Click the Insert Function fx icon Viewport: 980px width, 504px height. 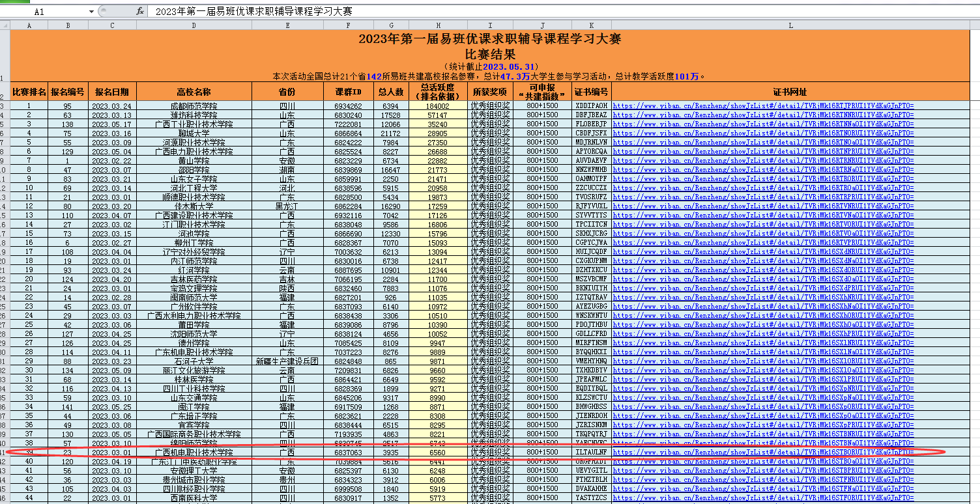[139, 12]
